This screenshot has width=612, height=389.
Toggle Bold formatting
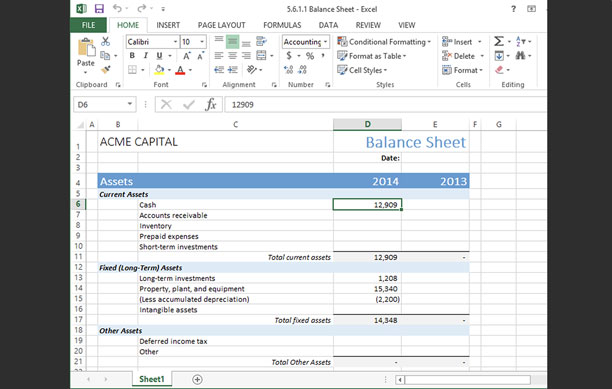pos(132,56)
